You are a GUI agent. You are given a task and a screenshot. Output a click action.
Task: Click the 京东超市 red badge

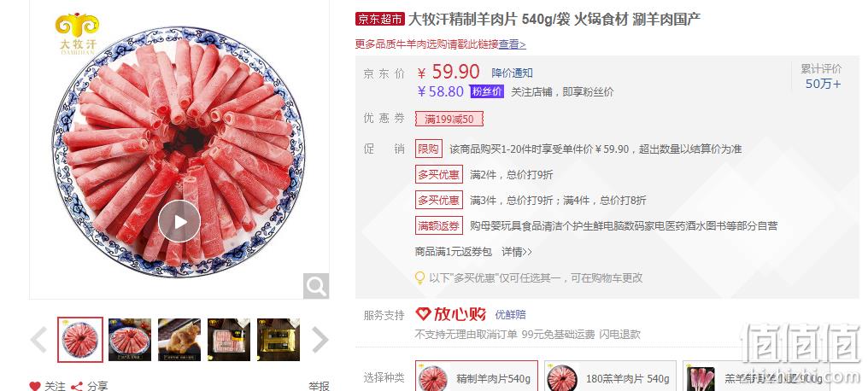coord(380,20)
